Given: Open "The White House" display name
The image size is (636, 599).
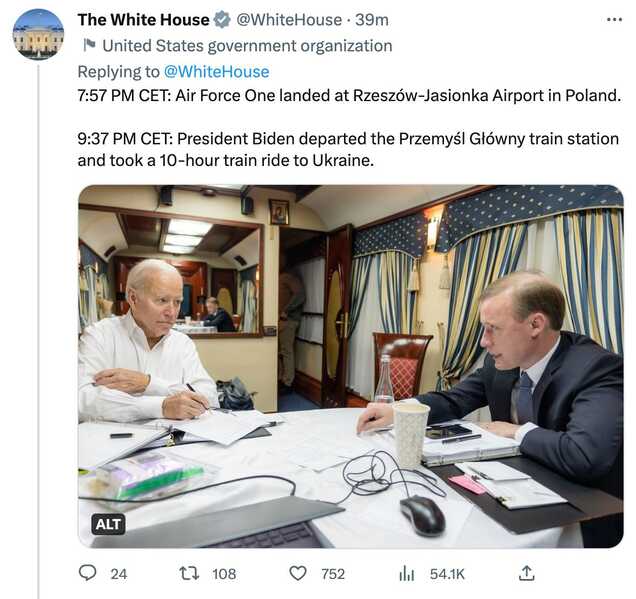Looking at the screenshot, I should click(144, 20).
